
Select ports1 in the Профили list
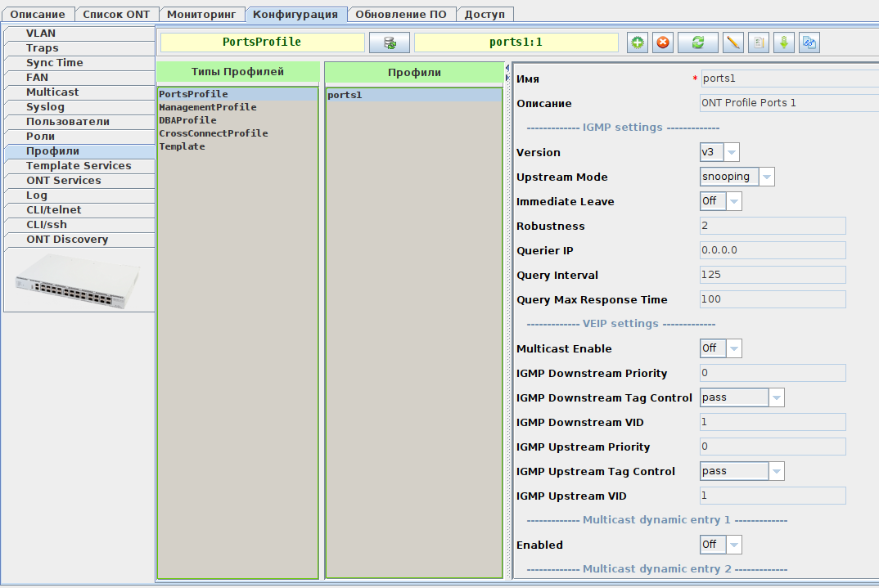(x=414, y=95)
